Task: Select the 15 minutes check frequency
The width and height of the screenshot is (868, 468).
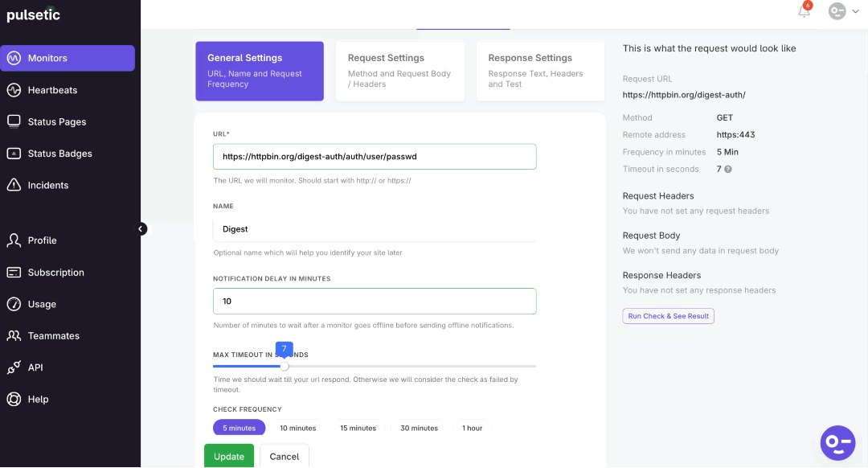Action: 358,428
